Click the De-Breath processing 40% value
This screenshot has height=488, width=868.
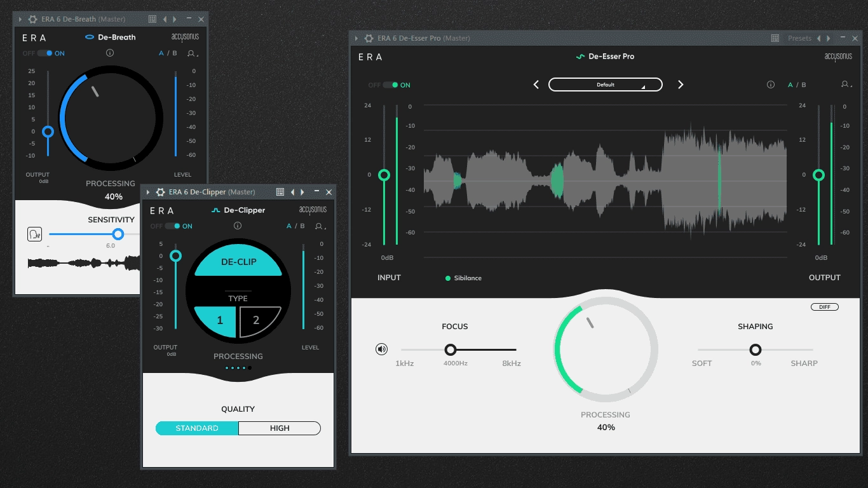pyautogui.click(x=114, y=196)
